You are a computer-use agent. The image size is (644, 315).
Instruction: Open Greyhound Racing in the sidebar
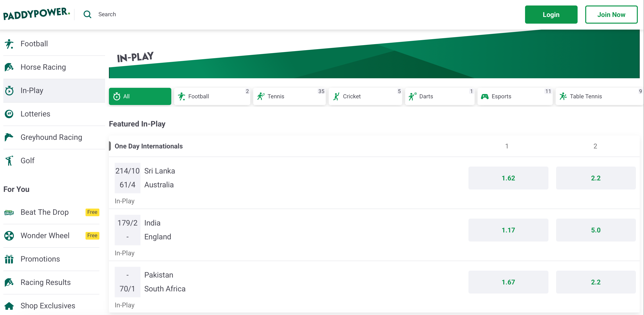click(x=54, y=137)
